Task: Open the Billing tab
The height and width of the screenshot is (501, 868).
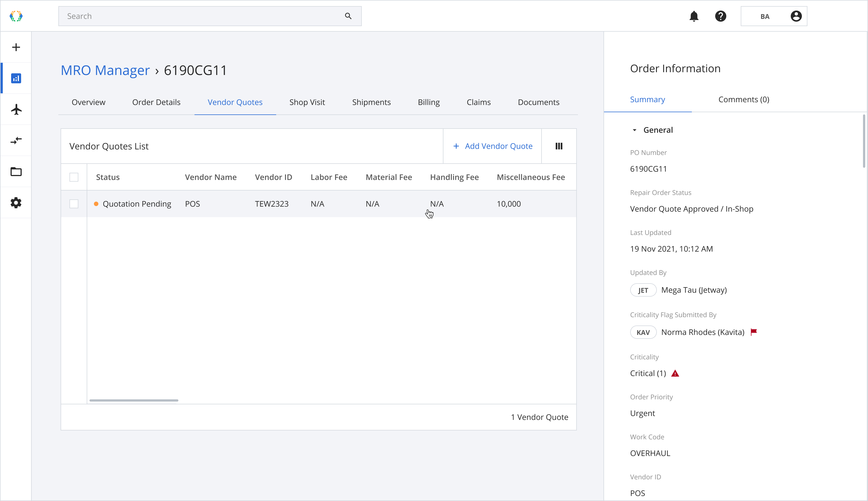Action: [x=428, y=102]
